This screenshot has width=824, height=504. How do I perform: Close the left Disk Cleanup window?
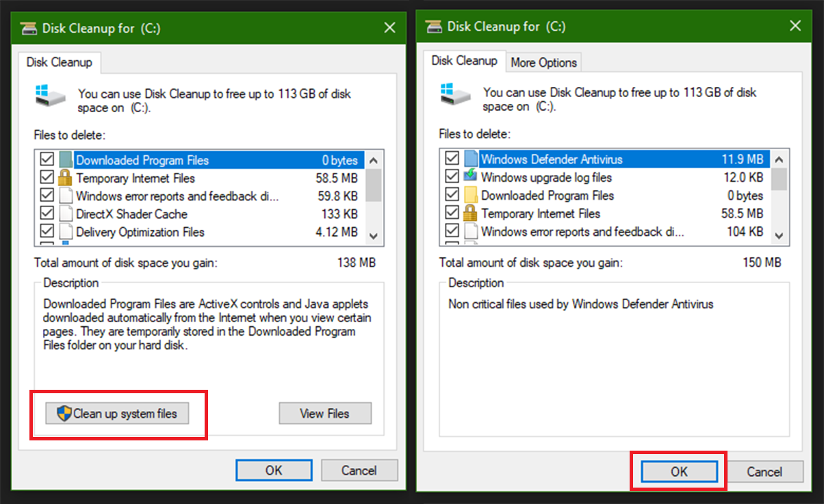point(389,28)
